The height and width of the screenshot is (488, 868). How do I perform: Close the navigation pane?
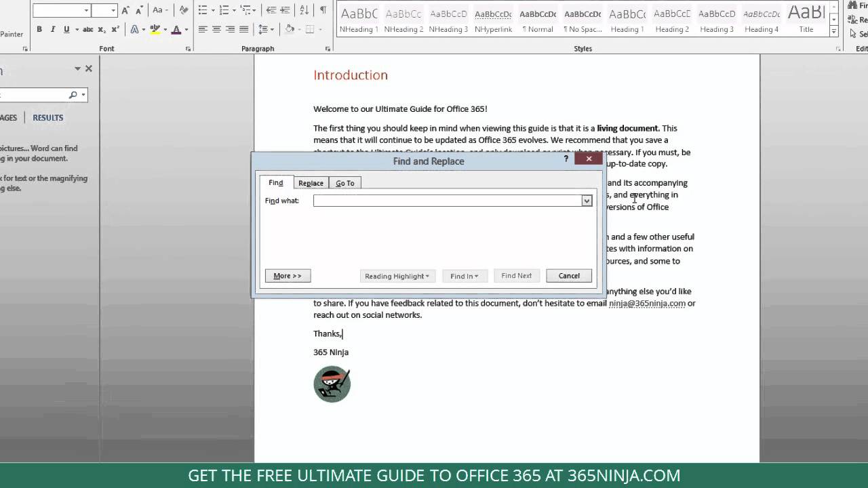[88, 68]
